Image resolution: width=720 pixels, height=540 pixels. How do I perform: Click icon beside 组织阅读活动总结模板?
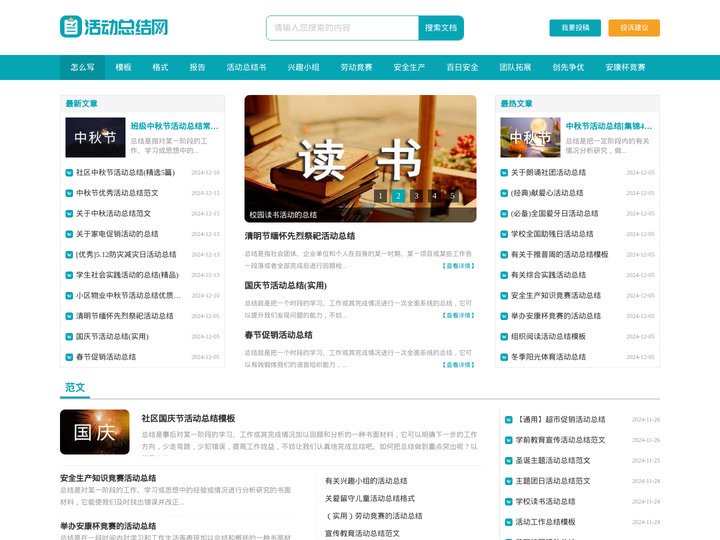click(x=504, y=337)
